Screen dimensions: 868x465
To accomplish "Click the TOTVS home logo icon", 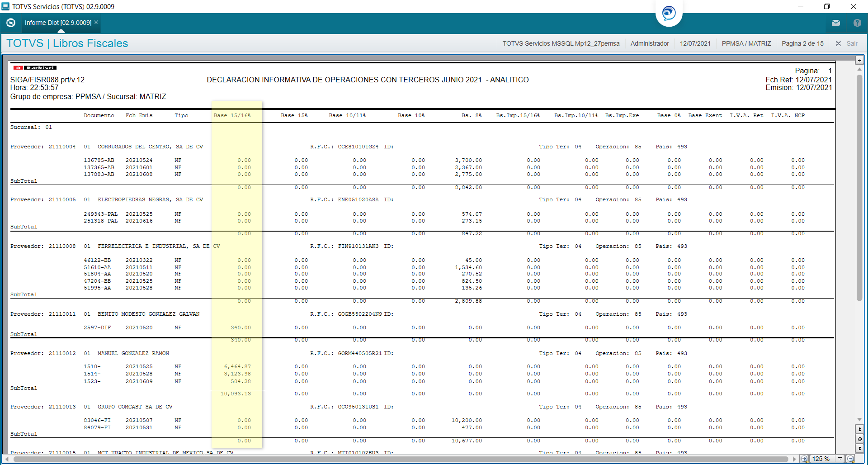I will coord(11,23).
